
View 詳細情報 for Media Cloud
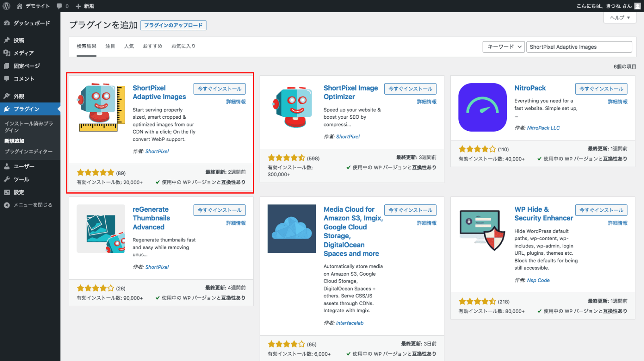tap(427, 223)
